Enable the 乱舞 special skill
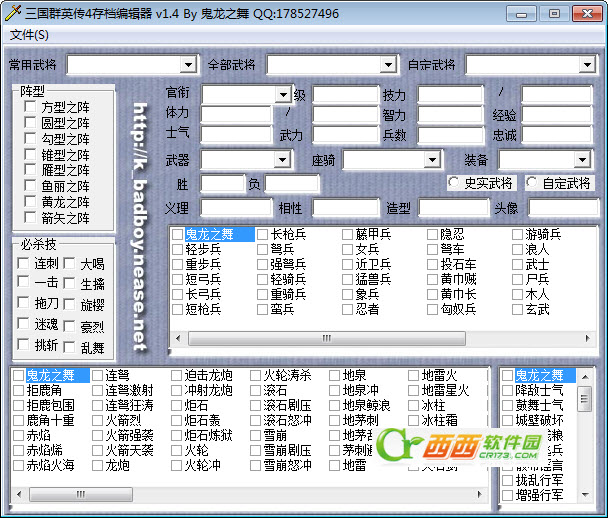This screenshot has height=518, width=608. tap(69, 347)
